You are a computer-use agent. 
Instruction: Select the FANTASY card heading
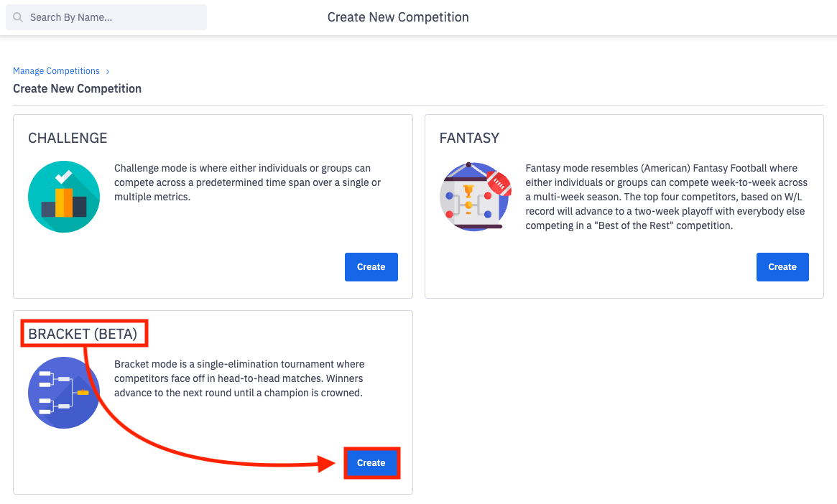(x=469, y=138)
